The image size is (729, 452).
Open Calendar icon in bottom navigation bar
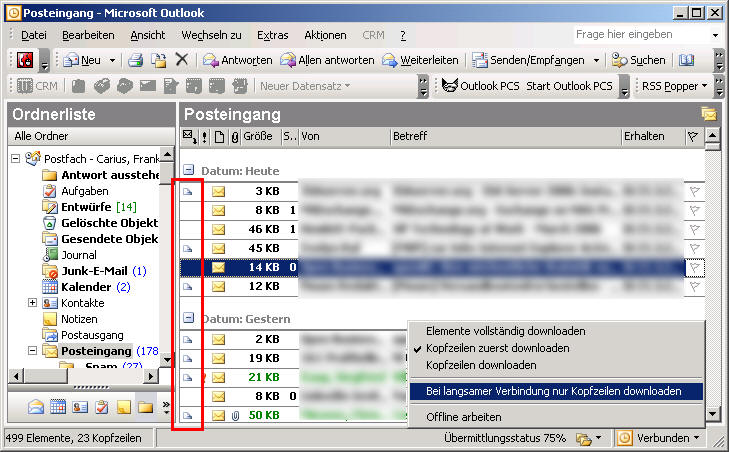tap(58, 407)
